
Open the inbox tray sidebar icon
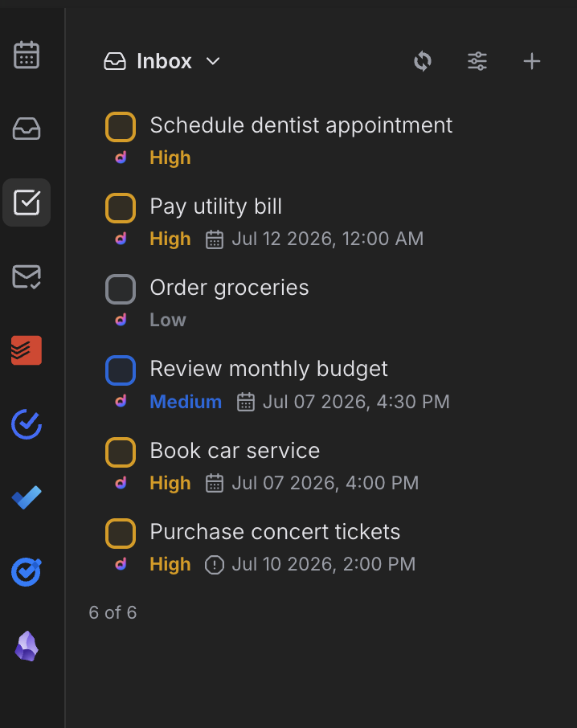click(x=27, y=129)
